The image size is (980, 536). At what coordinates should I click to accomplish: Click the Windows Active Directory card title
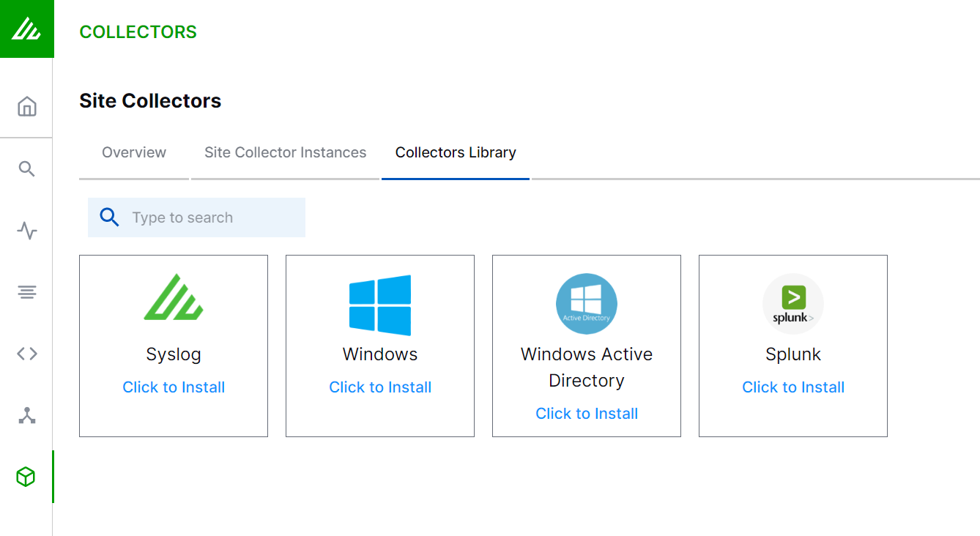[587, 368]
